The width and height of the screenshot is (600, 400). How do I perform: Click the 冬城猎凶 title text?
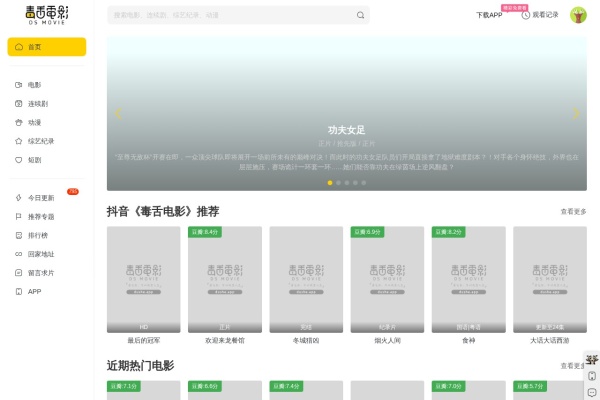(x=306, y=340)
